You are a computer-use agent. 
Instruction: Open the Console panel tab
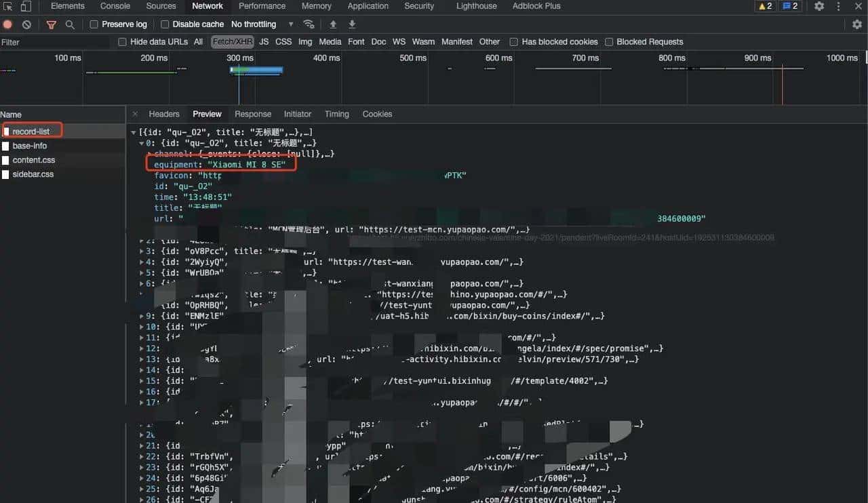[115, 6]
